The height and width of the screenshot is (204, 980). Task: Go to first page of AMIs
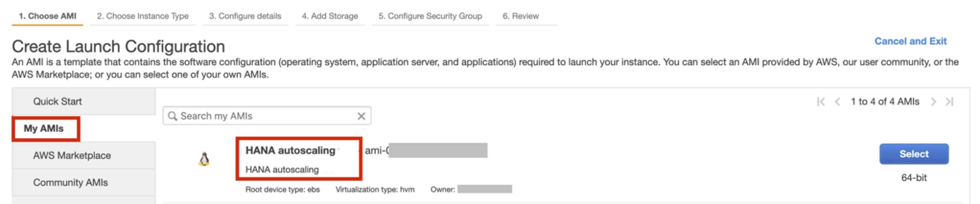820,102
